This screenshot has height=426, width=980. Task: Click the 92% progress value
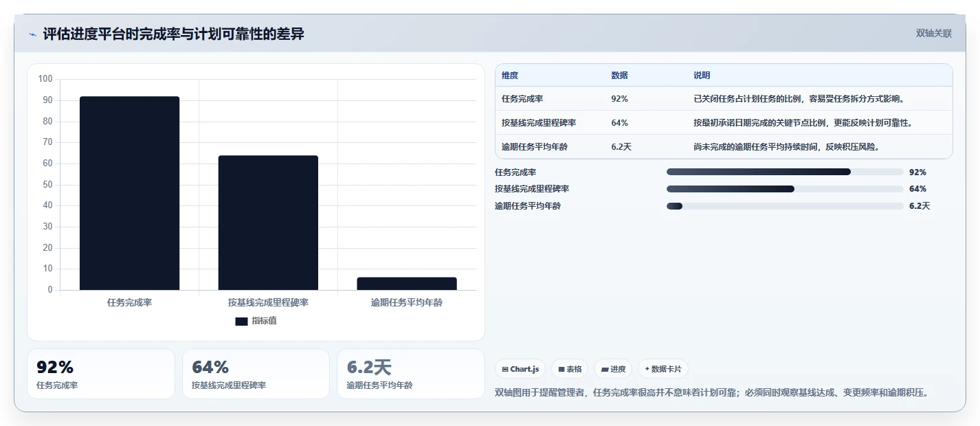[917, 172]
